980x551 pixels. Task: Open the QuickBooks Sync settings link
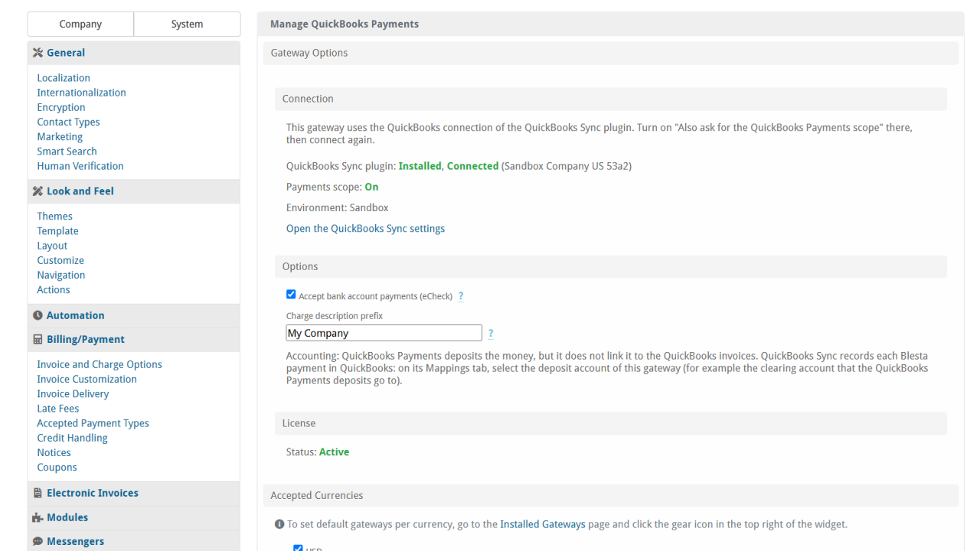[365, 229]
